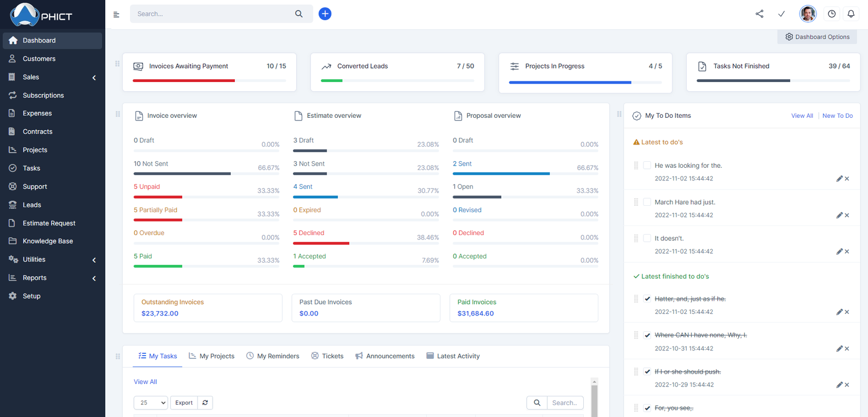Uncheck 'If I or she should push.' to-do
This screenshot has width=868, height=417.
click(x=647, y=371)
